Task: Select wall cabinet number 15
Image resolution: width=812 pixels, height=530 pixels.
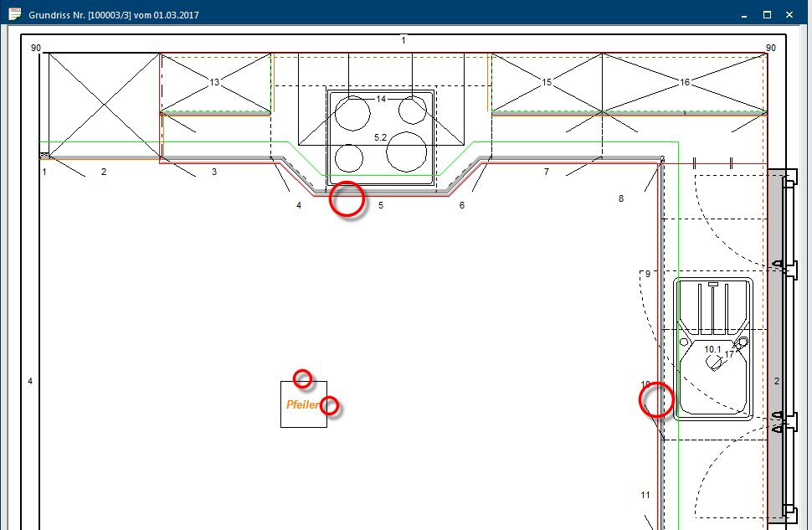Action: [x=547, y=82]
